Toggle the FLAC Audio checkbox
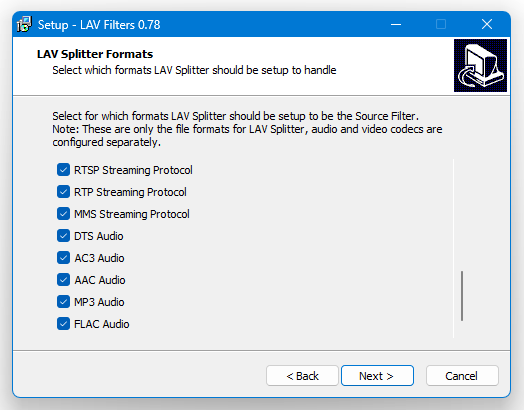The height and width of the screenshot is (410, 524). (63, 324)
